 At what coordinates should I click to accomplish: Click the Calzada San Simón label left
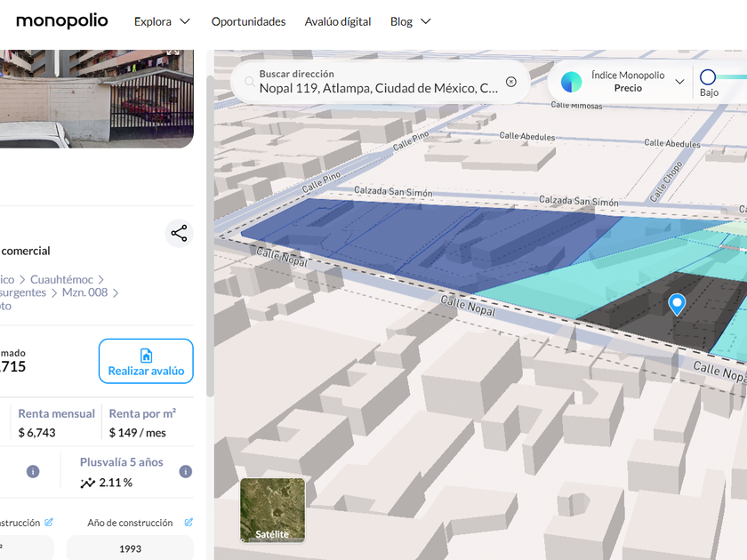(x=393, y=191)
